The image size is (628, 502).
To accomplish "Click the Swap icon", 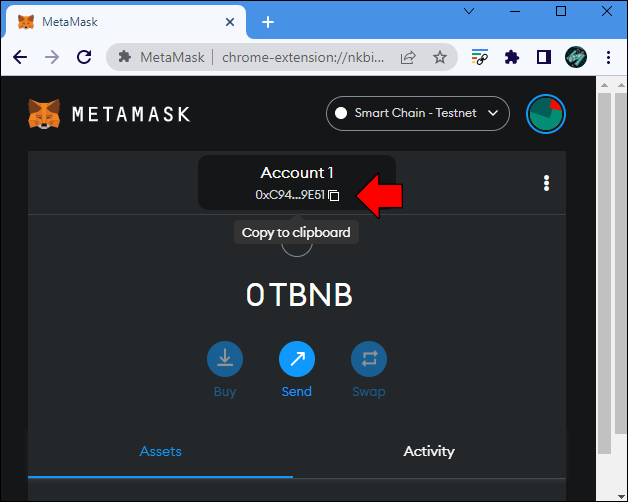I will click(369, 359).
